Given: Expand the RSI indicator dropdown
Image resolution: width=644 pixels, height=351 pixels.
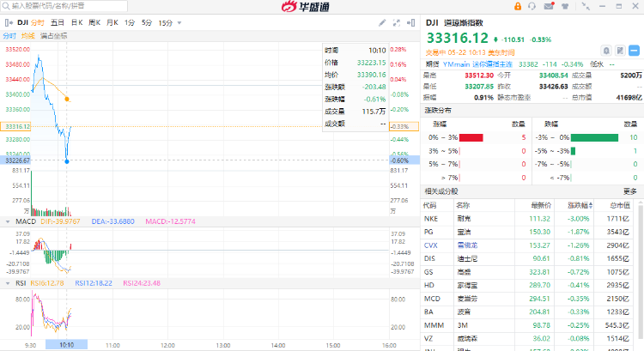Looking at the screenshot, I should point(6,282).
